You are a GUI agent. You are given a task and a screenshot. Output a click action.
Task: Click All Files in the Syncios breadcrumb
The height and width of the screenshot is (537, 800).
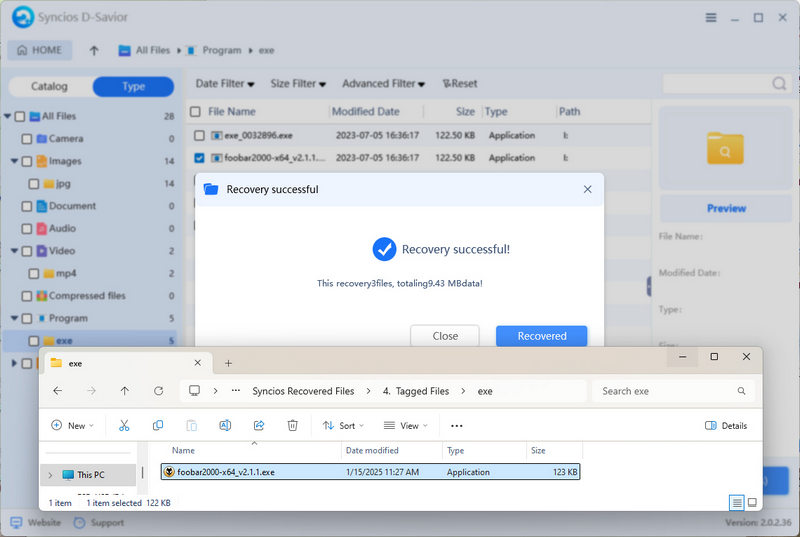click(x=153, y=50)
